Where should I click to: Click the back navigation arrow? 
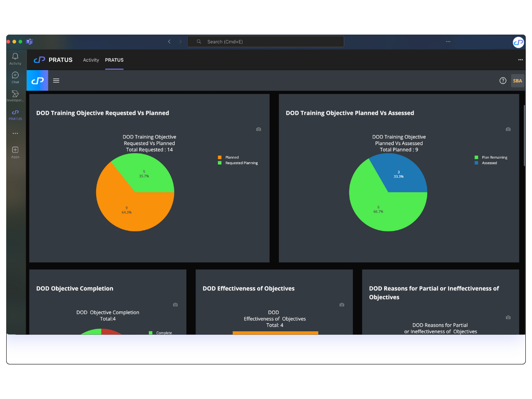click(169, 41)
